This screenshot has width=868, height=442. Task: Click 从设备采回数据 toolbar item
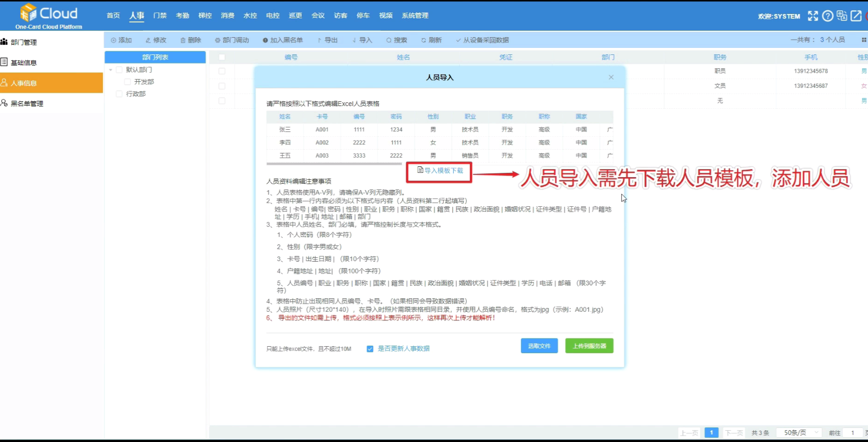[x=482, y=40]
